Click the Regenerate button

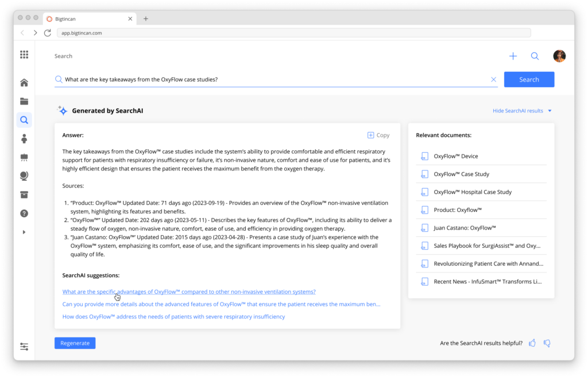point(75,343)
